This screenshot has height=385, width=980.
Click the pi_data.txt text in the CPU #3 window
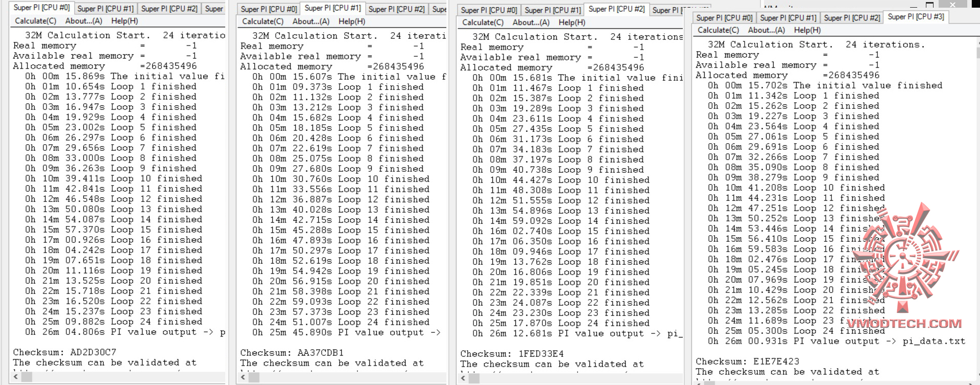coord(934,341)
